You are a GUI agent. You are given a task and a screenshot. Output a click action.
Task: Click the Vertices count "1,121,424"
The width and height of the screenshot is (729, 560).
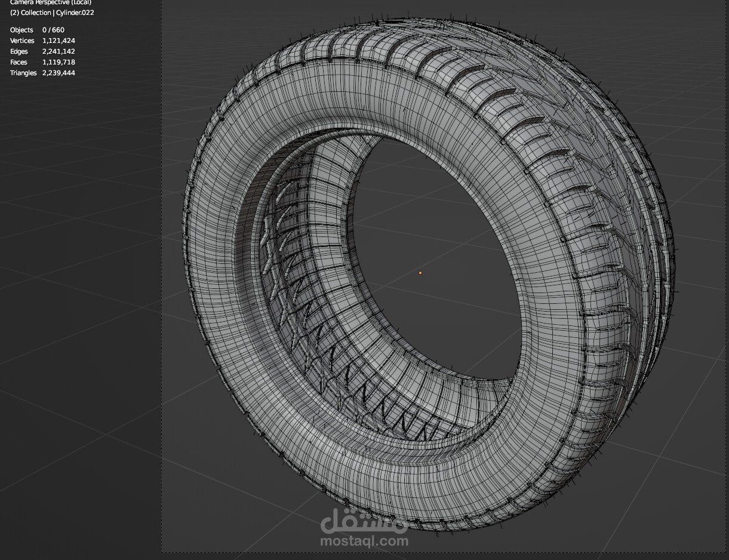click(59, 41)
